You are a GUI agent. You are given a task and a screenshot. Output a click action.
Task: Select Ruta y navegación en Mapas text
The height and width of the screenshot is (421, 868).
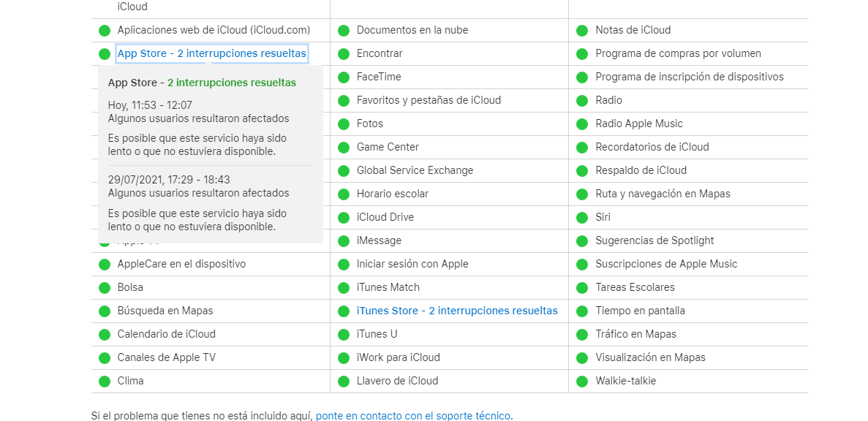[x=663, y=194]
